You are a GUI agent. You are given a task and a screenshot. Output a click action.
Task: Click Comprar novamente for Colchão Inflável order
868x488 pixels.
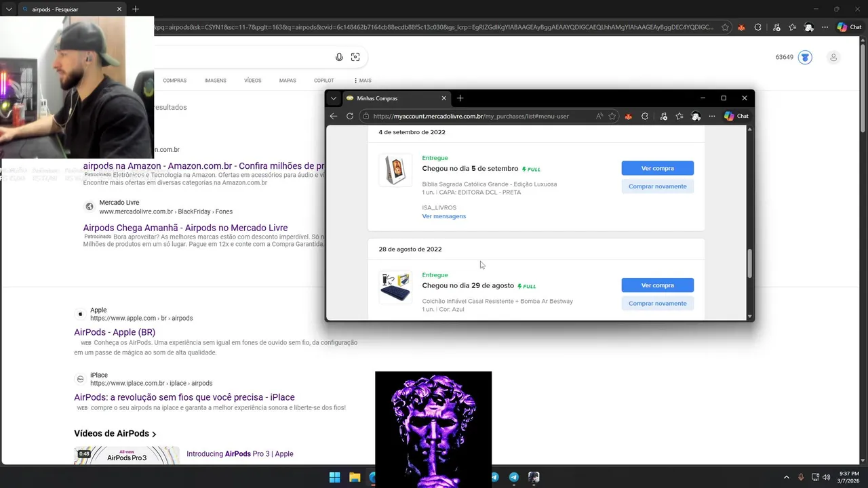657,304
